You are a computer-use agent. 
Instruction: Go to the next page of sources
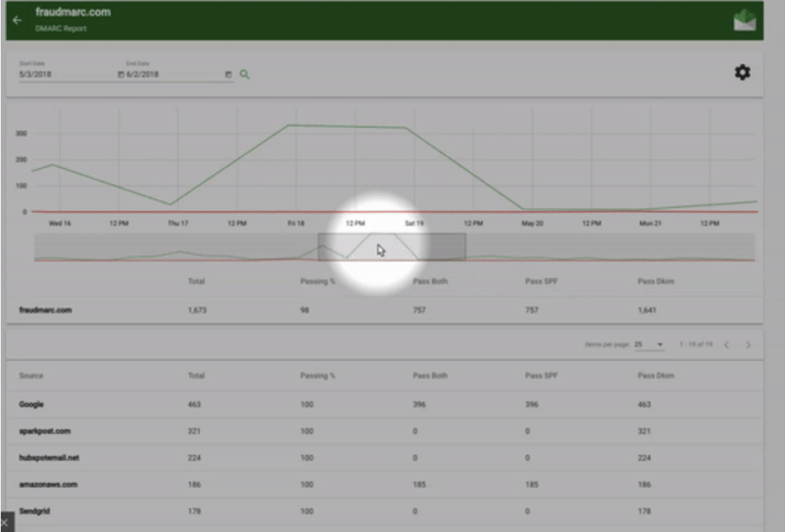click(x=748, y=345)
